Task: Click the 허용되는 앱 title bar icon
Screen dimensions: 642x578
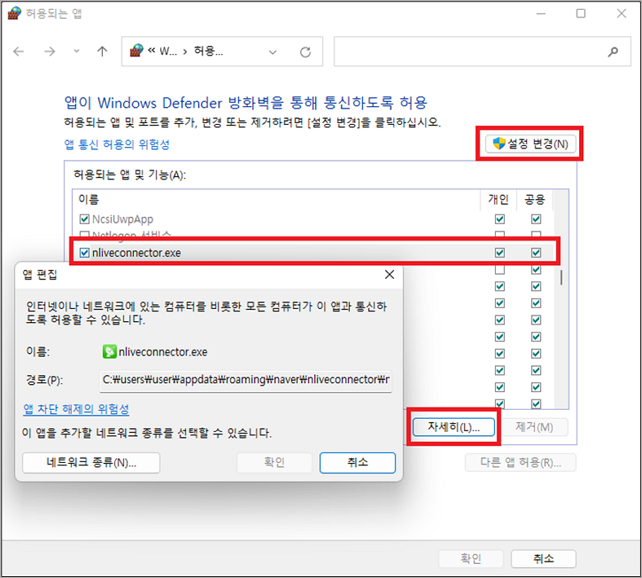Action: pyautogui.click(x=14, y=13)
